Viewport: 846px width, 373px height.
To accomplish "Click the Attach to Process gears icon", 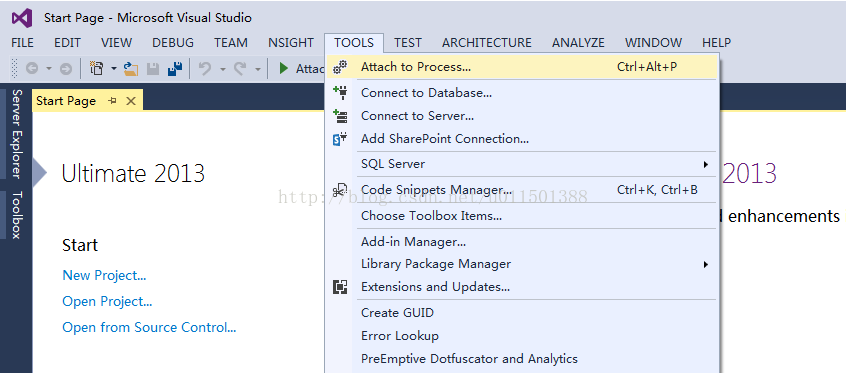I will pyautogui.click(x=340, y=67).
